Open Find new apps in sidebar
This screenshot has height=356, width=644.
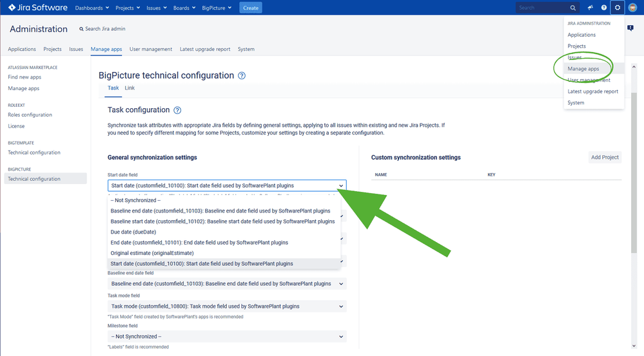(24, 77)
